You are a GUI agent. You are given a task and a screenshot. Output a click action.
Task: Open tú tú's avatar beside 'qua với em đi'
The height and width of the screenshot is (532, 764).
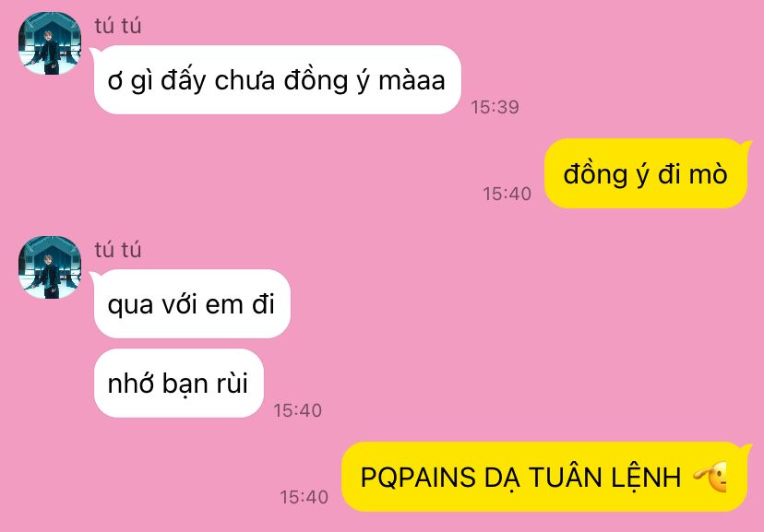(x=49, y=267)
